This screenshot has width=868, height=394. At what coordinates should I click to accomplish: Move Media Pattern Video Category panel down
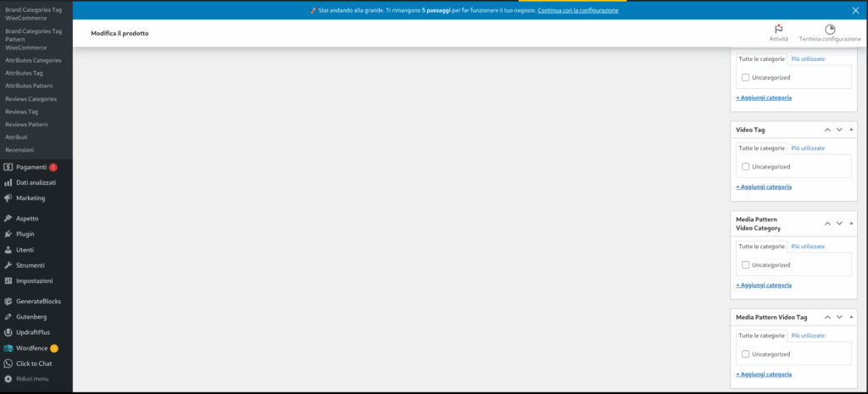pyautogui.click(x=839, y=224)
